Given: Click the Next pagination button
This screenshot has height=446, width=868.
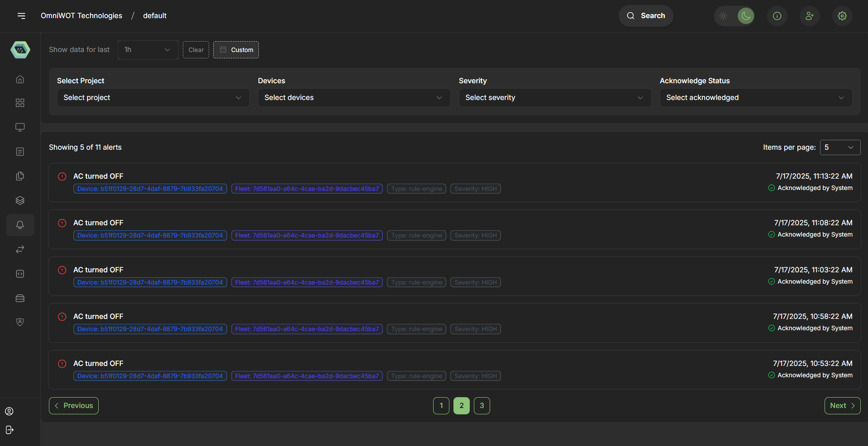Looking at the screenshot, I should pyautogui.click(x=842, y=405).
